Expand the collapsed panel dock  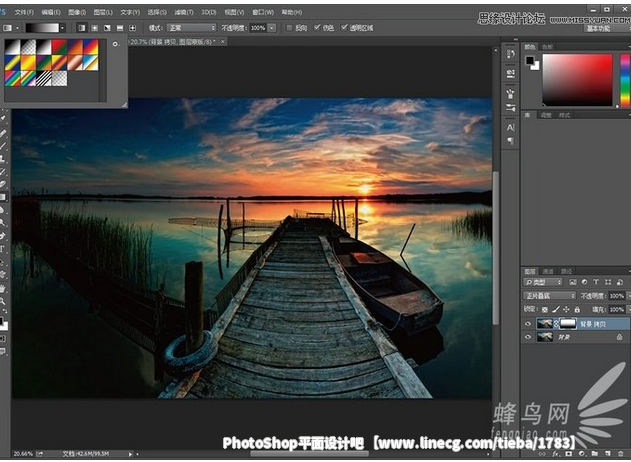point(516,40)
